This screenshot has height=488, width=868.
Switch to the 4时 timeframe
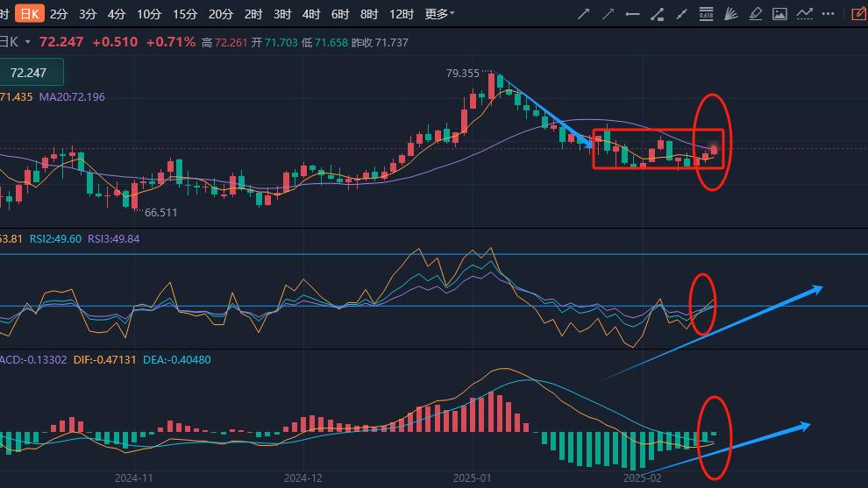tap(311, 14)
